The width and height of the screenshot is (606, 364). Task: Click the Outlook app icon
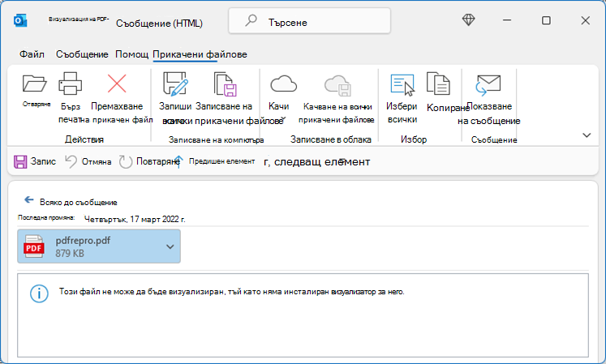click(20, 20)
